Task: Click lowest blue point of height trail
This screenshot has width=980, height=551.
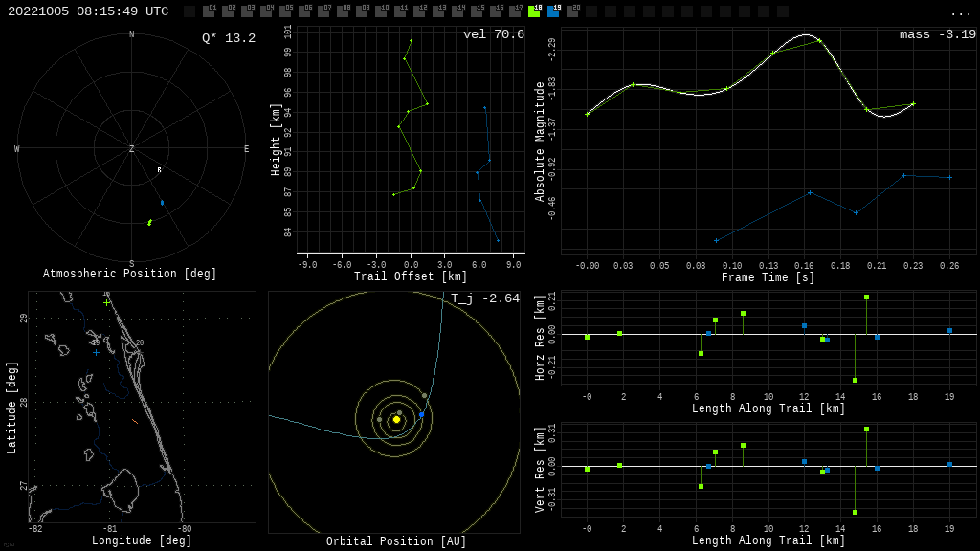Action: click(498, 240)
